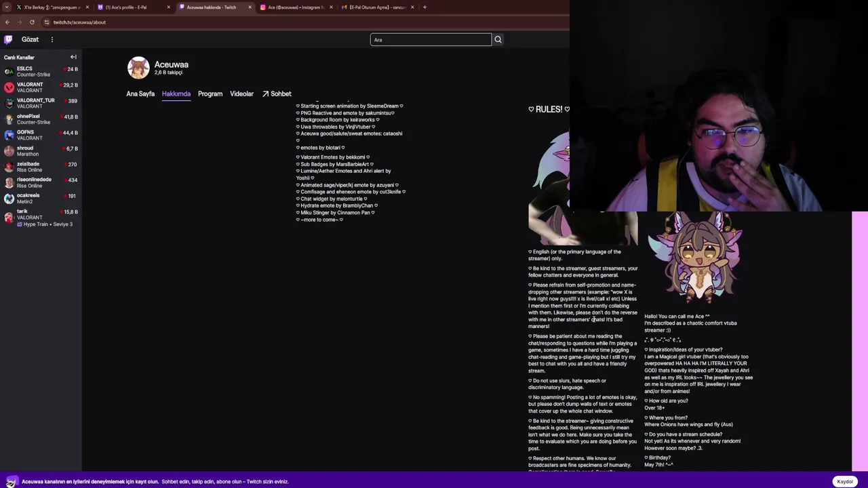Viewport: 868px width, 488px height.
Task: Open the Twitch home logo
Action: tap(8, 39)
